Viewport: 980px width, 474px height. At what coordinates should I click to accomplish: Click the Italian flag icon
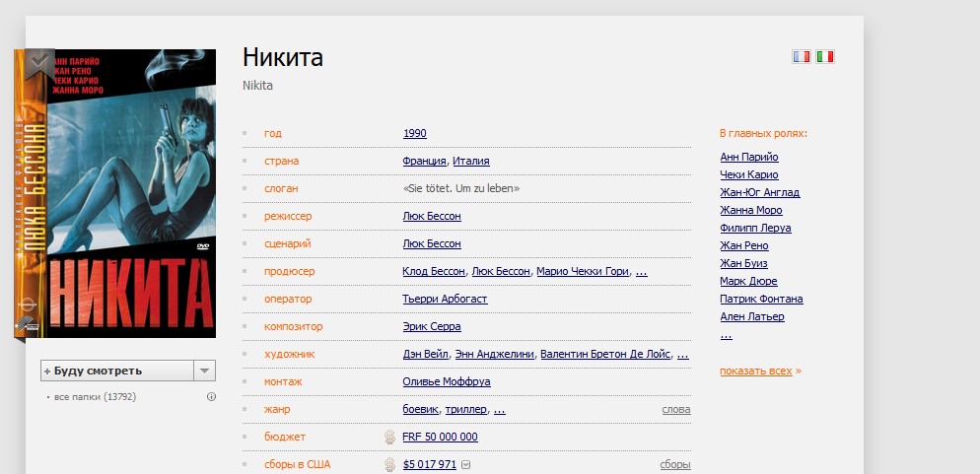[825, 57]
